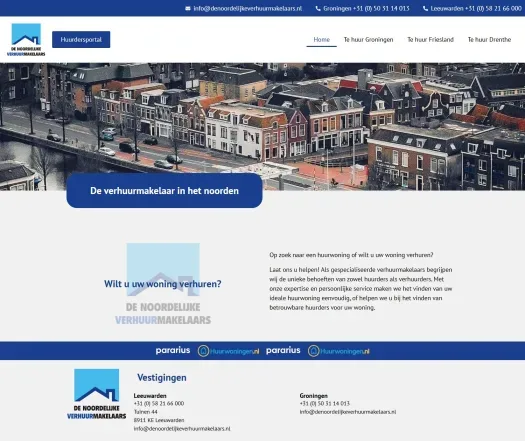Click the footer De Noordelijke Verhuurmakelaars logo

[96, 394]
